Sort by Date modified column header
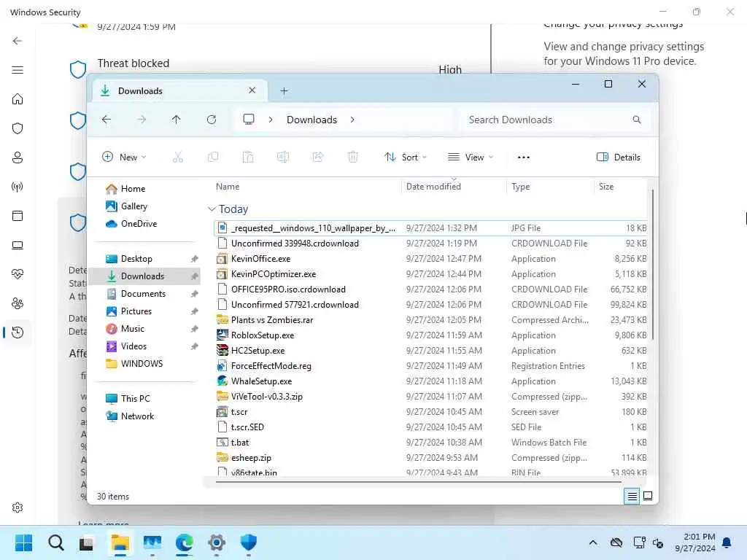Image resolution: width=747 pixels, height=560 pixels. point(433,187)
